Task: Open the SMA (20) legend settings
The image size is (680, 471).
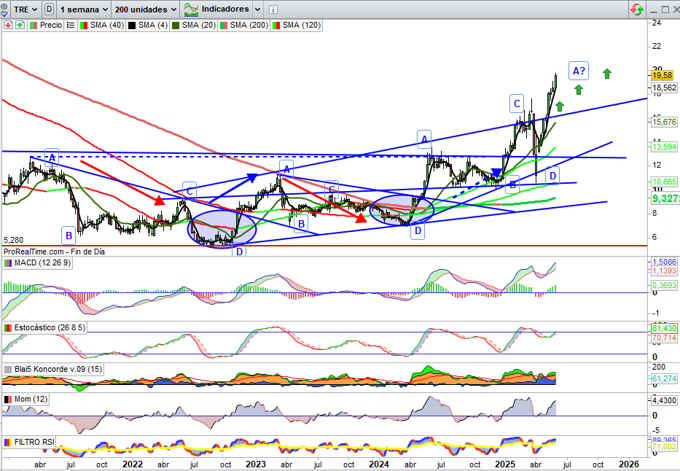Action: click(x=199, y=26)
